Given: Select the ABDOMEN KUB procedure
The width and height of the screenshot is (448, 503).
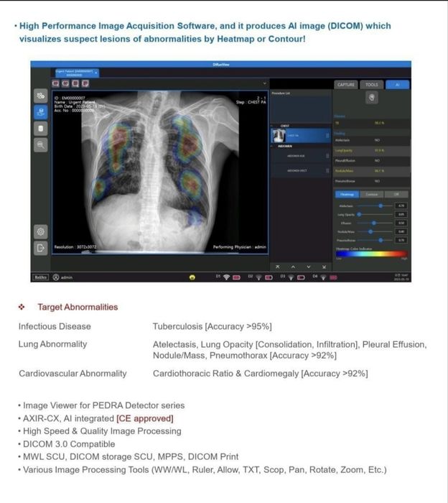Looking at the screenshot, I should [300, 156].
